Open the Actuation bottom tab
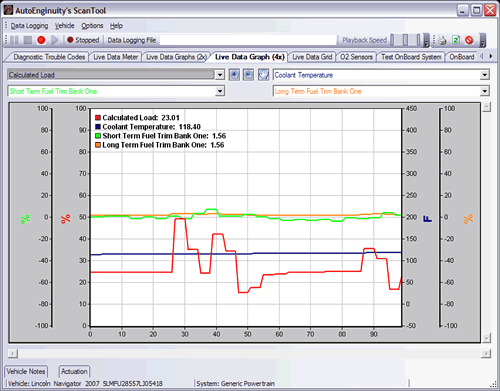This screenshot has width=500, height=391. point(74,371)
